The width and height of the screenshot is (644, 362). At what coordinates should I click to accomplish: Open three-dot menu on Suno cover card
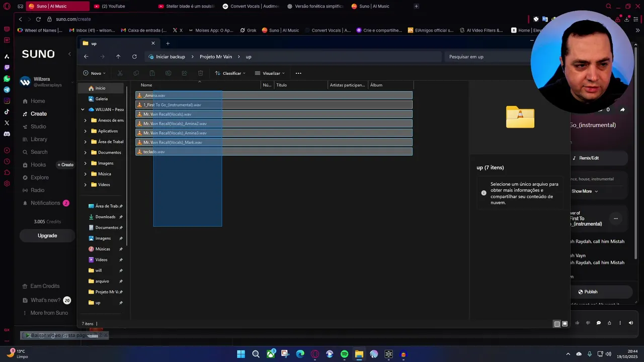click(x=615, y=218)
